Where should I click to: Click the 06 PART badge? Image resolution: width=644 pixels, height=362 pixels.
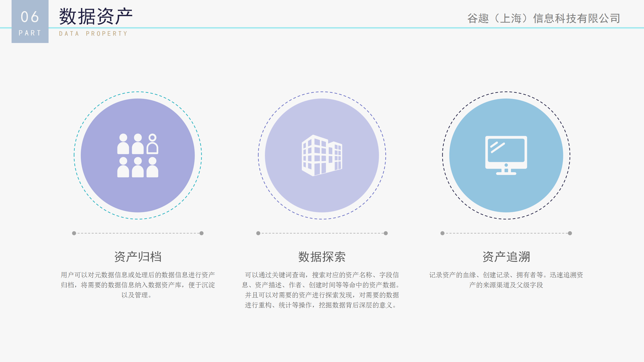(30, 22)
